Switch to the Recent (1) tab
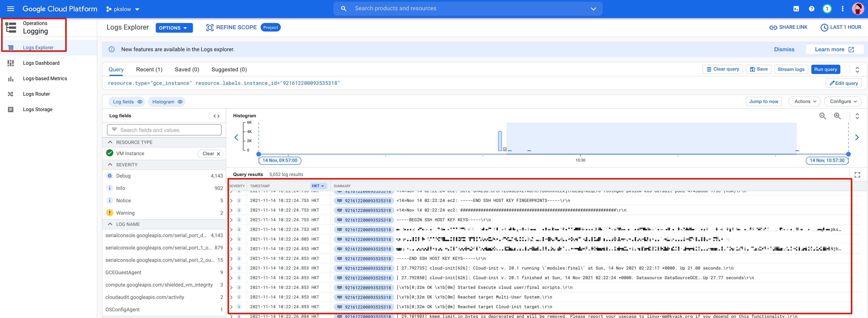Viewport: 868px width, 318px height. point(149,69)
